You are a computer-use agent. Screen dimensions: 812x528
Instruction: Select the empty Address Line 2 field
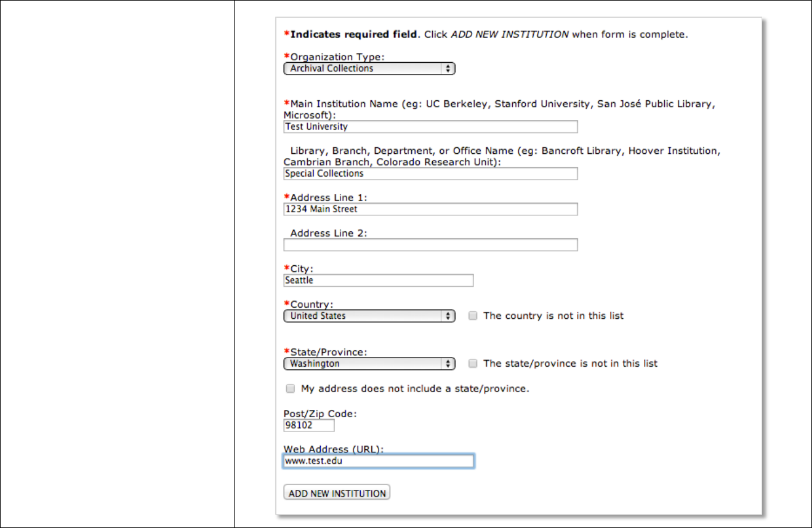pos(430,245)
